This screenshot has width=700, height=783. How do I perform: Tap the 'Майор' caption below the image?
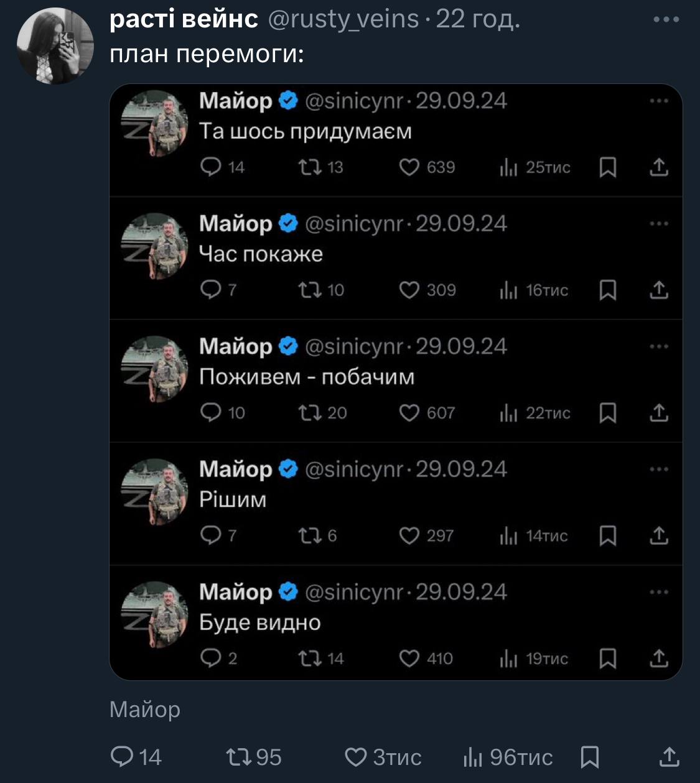145,709
